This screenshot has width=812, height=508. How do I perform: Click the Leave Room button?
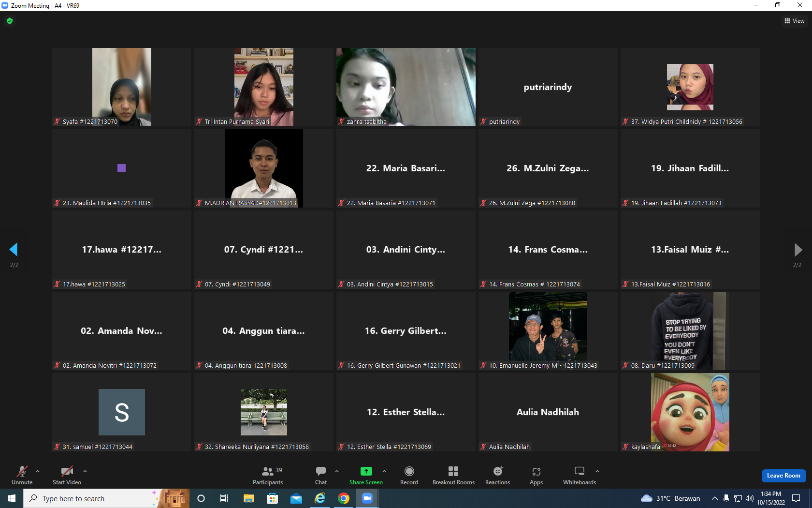[783, 476]
